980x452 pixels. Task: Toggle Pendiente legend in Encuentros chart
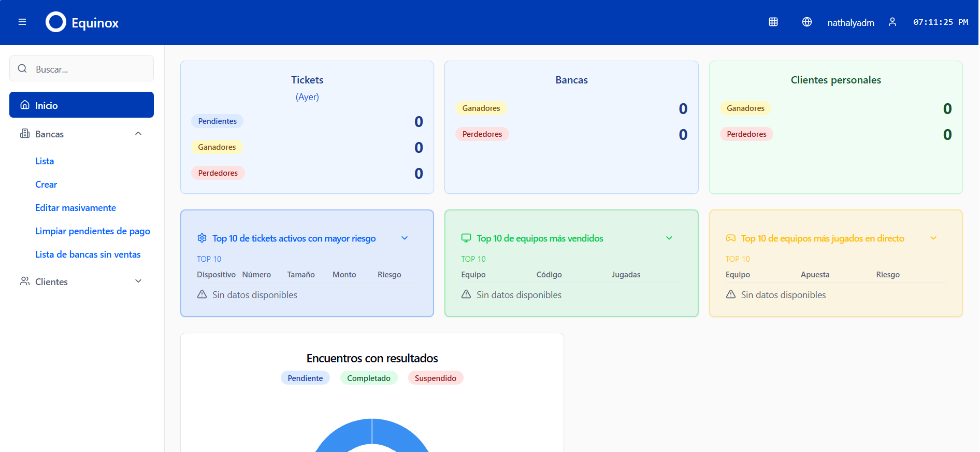click(305, 378)
